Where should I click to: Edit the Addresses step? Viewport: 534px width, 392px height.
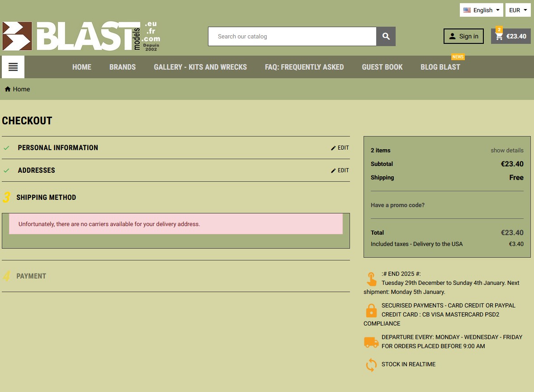coord(340,170)
